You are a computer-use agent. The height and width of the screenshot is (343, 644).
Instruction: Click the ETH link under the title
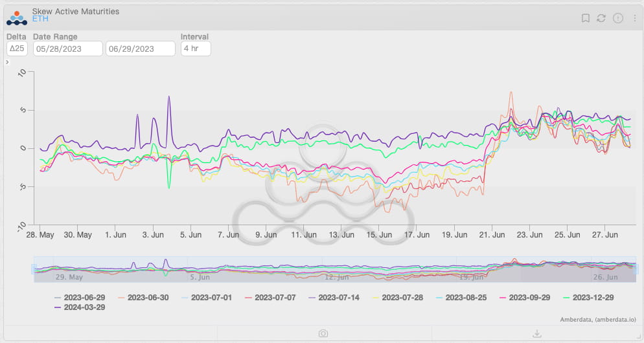[x=40, y=19]
